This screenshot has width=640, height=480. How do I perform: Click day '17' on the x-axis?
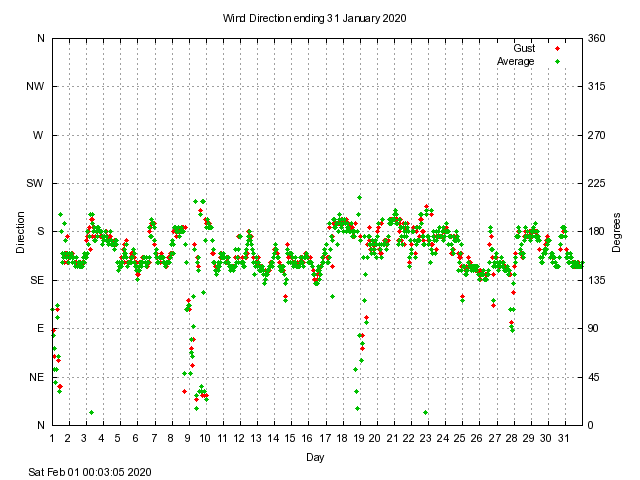[325, 438]
